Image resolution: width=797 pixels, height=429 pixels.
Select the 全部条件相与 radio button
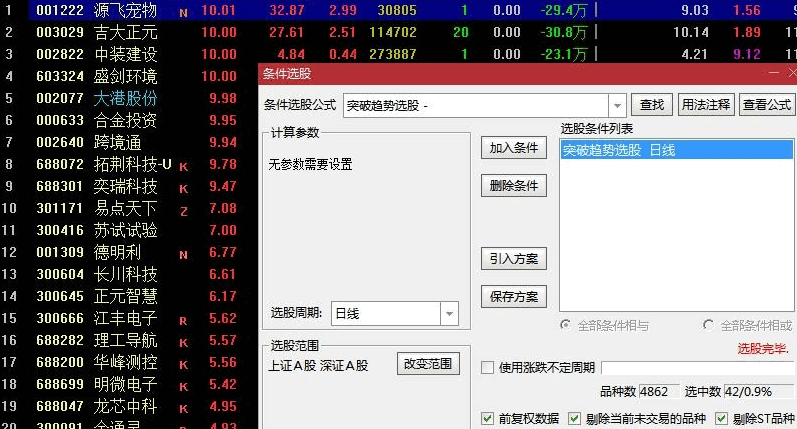[565, 325]
